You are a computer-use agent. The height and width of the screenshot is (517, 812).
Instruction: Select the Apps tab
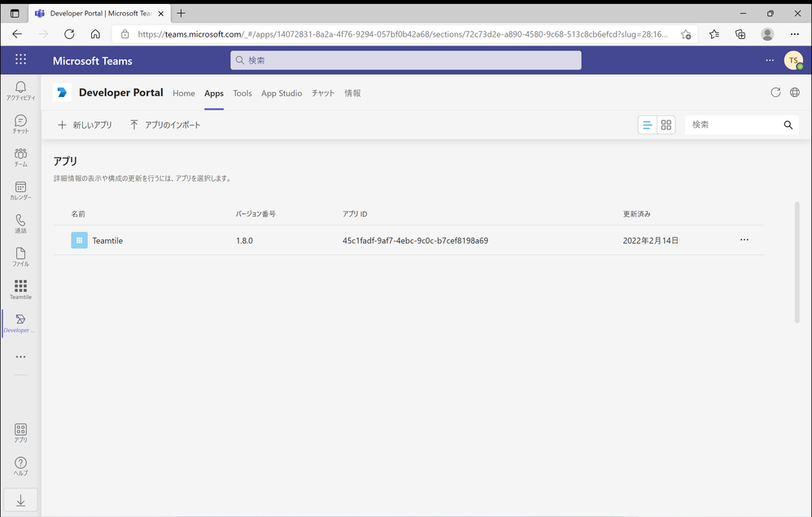tap(214, 94)
